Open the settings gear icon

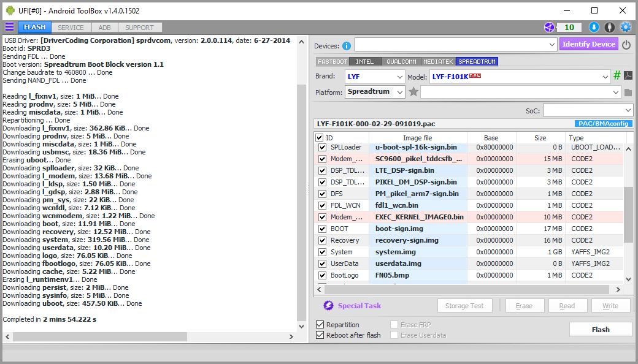[x=625, y=27]
